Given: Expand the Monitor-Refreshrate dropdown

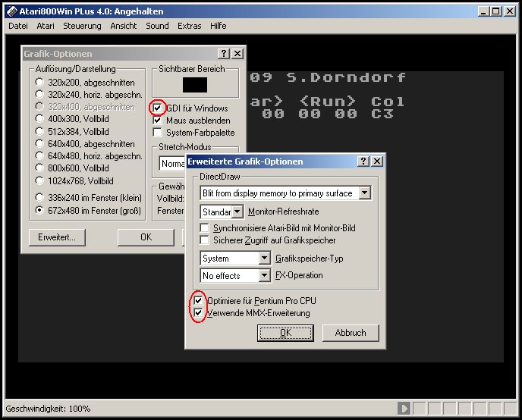Looking at the screenshot, I should (237, 212).
